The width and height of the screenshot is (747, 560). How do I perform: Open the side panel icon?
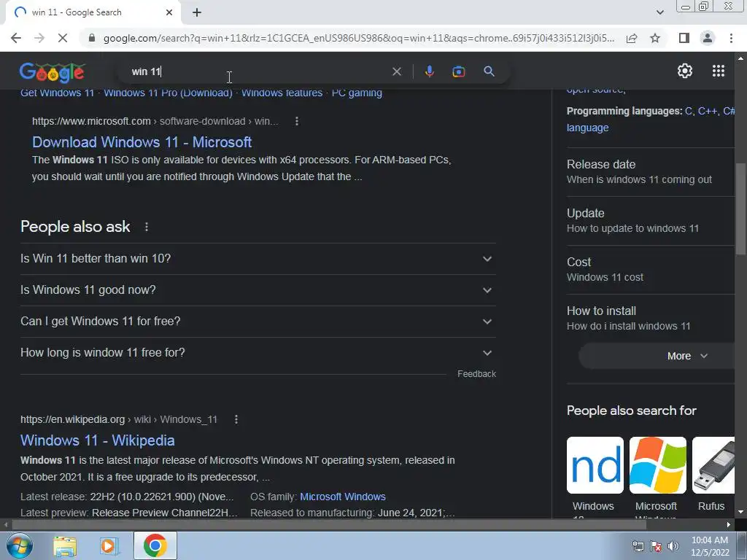[684, 38]
